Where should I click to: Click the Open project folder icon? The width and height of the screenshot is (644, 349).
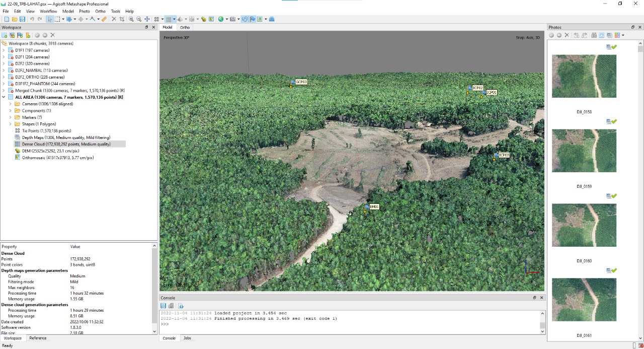click(15, 19)
